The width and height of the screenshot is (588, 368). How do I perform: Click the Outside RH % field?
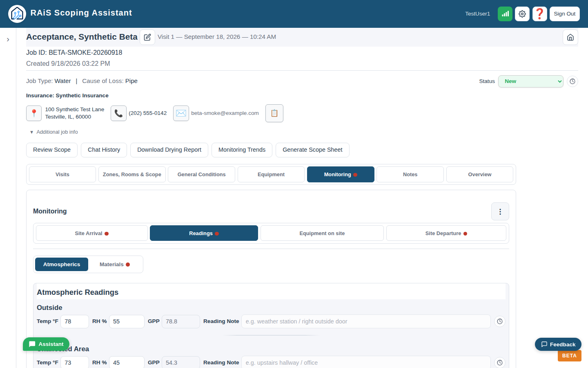[x=127, y=322]
